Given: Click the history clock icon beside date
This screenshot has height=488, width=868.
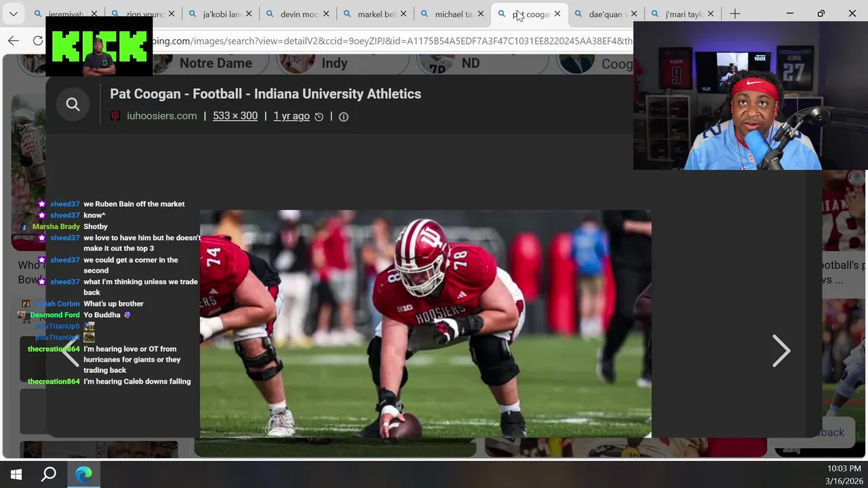Looking at the screenshot, I should 319,117.
